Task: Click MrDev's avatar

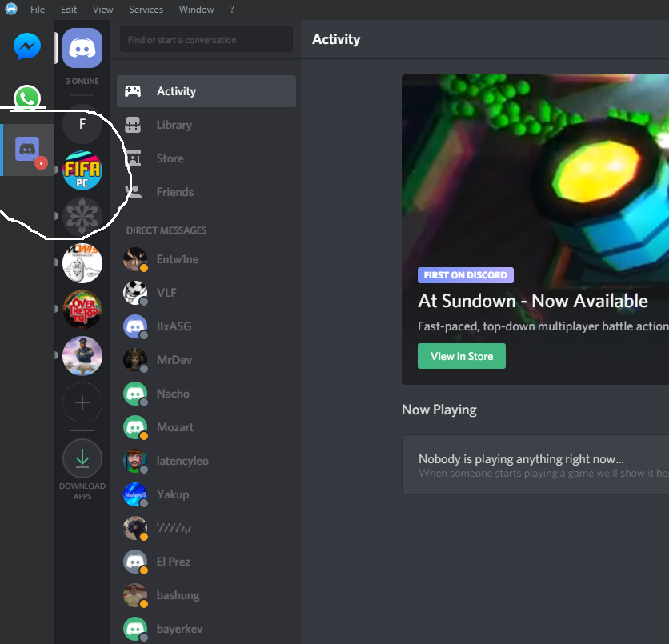Action: tap(135, 360)
